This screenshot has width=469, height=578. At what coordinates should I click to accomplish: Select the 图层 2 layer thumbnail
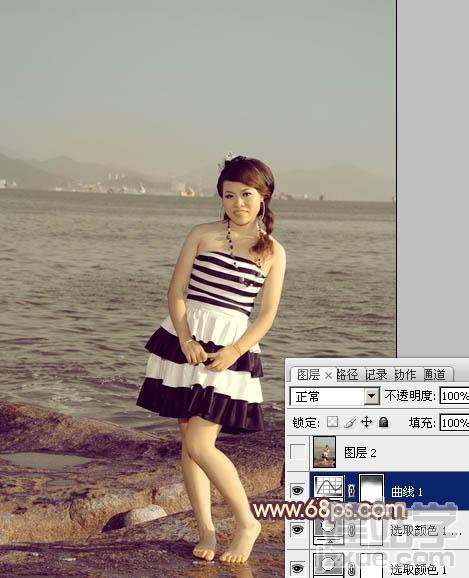tap(324, 452)
